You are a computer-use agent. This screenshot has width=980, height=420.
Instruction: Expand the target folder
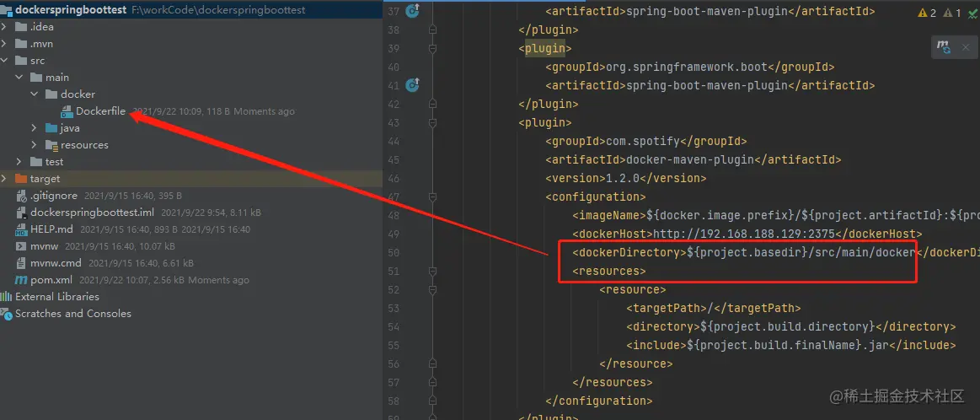tap(4, 179)
